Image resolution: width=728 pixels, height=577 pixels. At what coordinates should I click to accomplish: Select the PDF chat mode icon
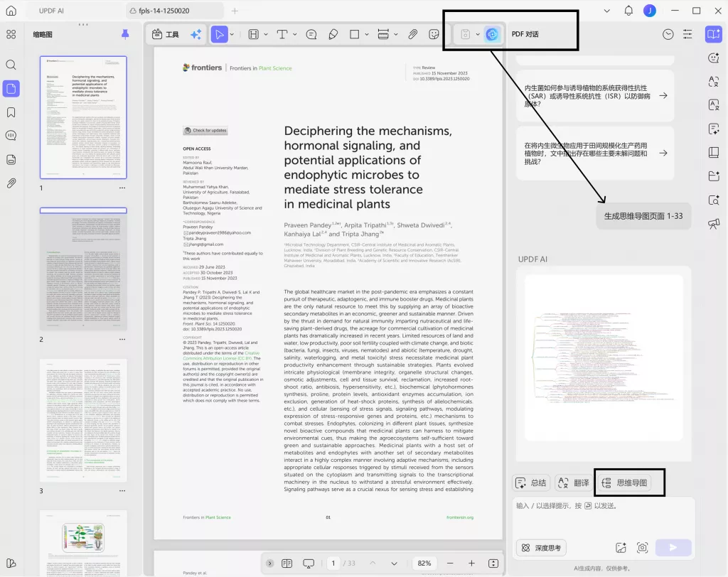(x=714, y=34)
